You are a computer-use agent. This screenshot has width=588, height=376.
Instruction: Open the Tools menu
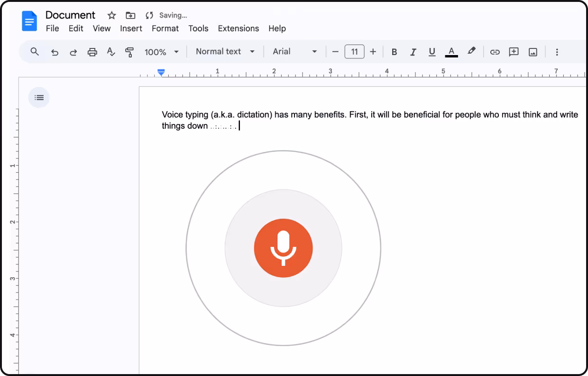(198, 28)
